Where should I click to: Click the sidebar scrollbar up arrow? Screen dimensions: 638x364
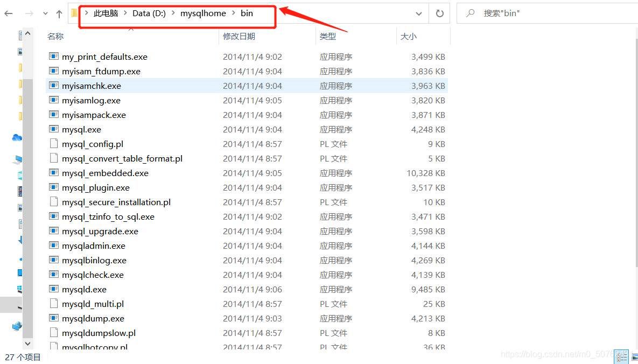pos(27,33)
